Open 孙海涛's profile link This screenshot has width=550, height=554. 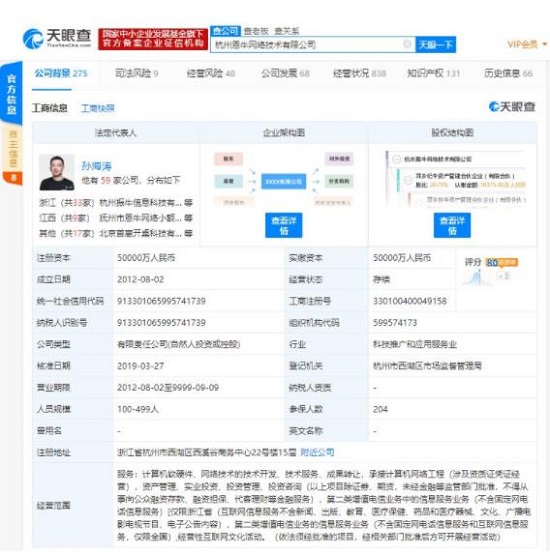[96, 166]
